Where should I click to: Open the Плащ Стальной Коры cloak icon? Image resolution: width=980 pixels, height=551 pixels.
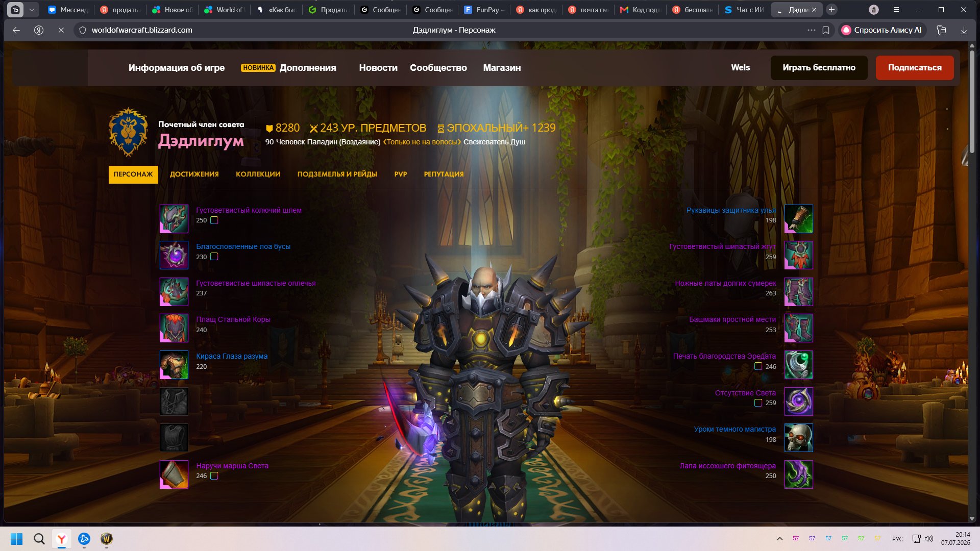click(174, 328)
